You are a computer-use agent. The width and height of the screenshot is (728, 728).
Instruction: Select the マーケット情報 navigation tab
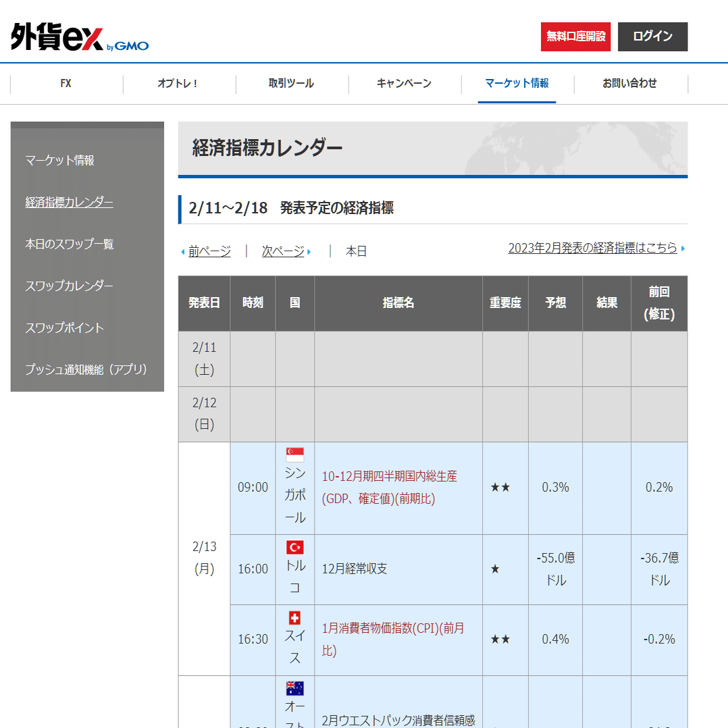[517, 84]
